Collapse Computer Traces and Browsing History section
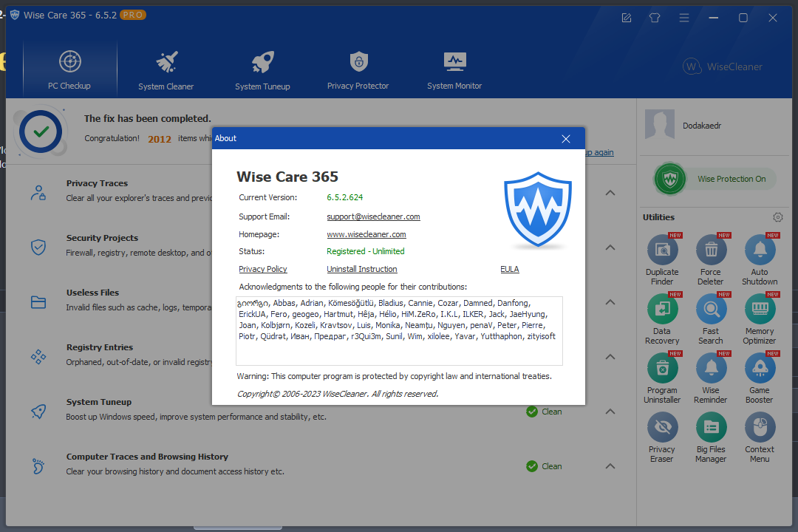The height and width of the screenshot is (532, 798). coord(610,465)
